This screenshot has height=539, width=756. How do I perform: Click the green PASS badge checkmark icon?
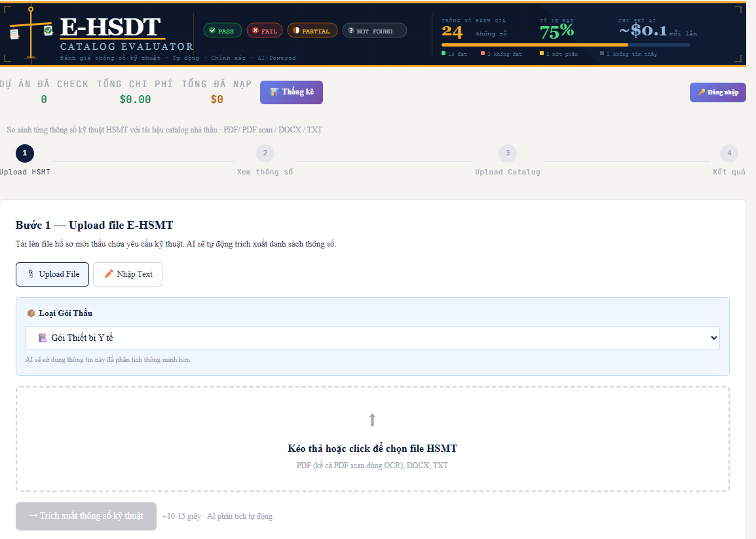click(212, 31)
